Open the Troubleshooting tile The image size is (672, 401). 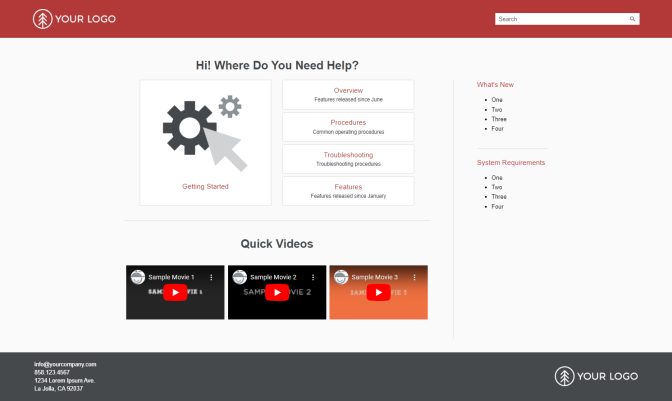click(348, 158)
